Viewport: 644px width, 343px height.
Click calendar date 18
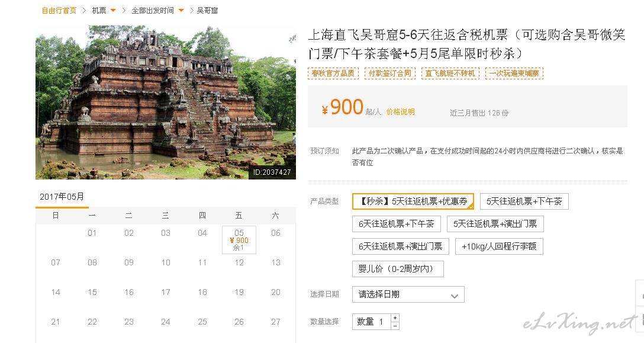point(202,292)
